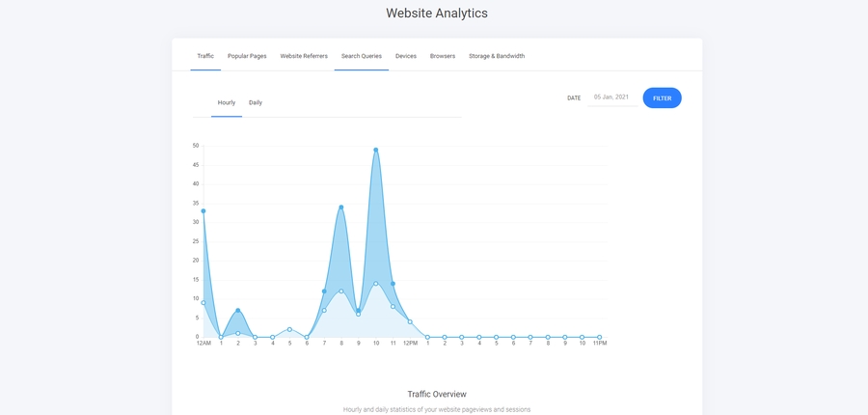This screenshot has height=415, width=868.
Task: Select the data point at 12PM
Action: click(x=410, y=321)
